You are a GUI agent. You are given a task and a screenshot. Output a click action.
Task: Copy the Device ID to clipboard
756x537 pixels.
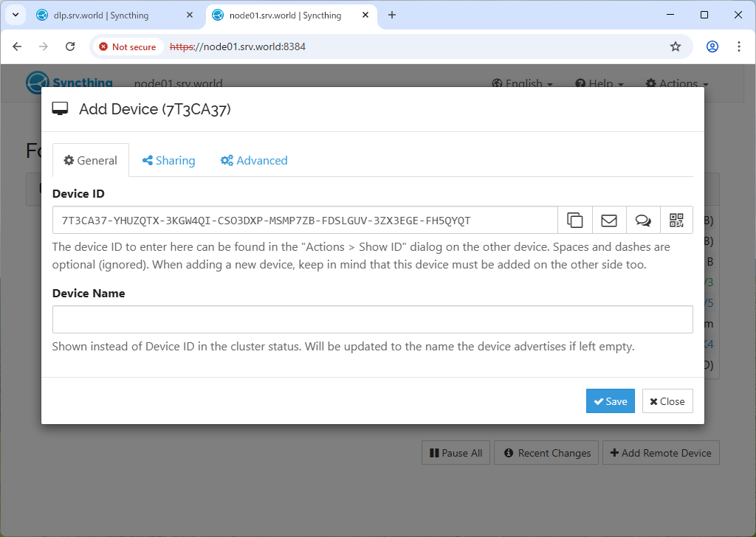[x=574, y=220]
